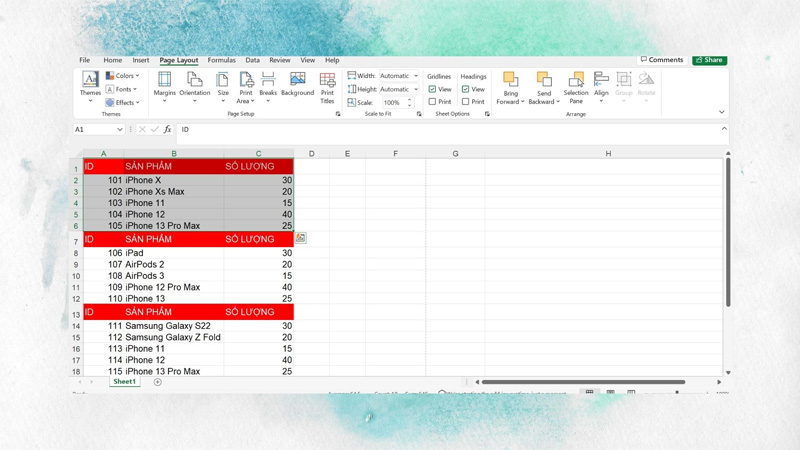800x450 pixels.
Task: Open the Effects theme dropdown
Action: pyautogui.click(x=122, y=102)
